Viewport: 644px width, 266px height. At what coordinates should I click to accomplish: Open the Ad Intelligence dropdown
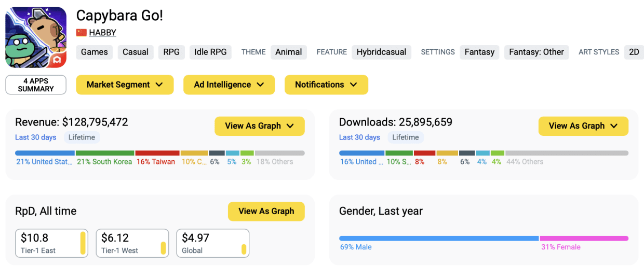pos(229,85)
